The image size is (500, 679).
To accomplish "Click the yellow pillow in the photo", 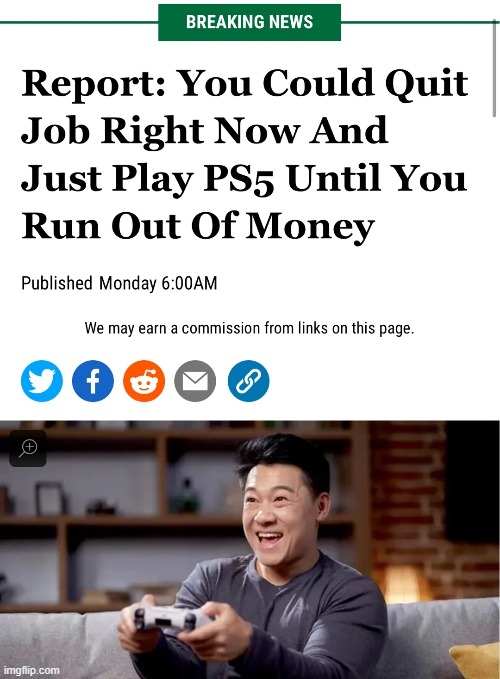I will pos(475,661).
